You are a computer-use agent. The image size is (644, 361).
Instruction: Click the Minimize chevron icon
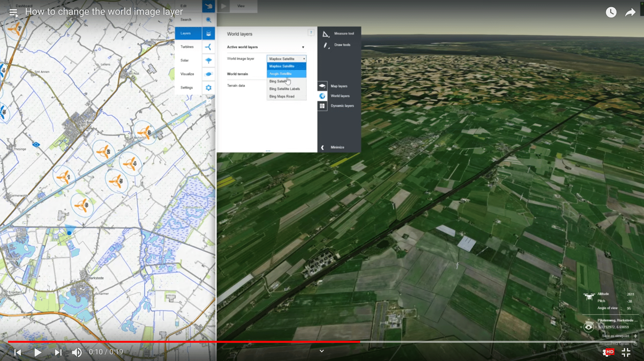coord(323,147)
